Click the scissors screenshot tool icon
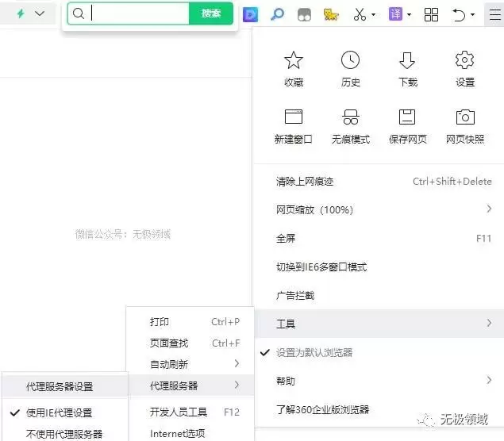The width and height of the screenshot is (504, 441). click(x=360, y=14)
